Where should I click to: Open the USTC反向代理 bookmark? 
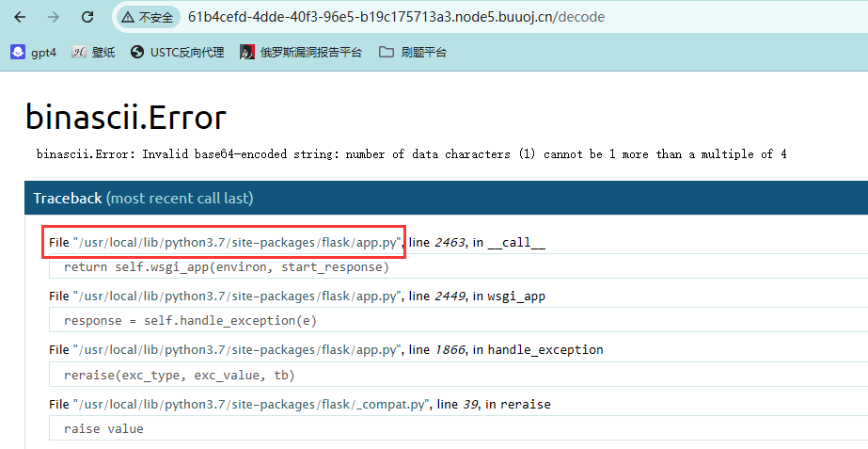tap(178, 53)
